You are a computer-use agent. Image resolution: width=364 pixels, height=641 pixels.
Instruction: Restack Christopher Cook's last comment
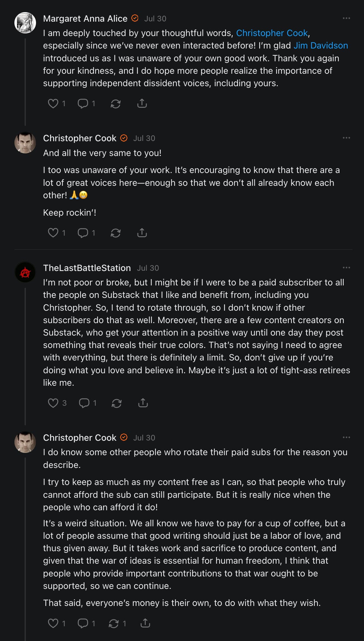114,623
